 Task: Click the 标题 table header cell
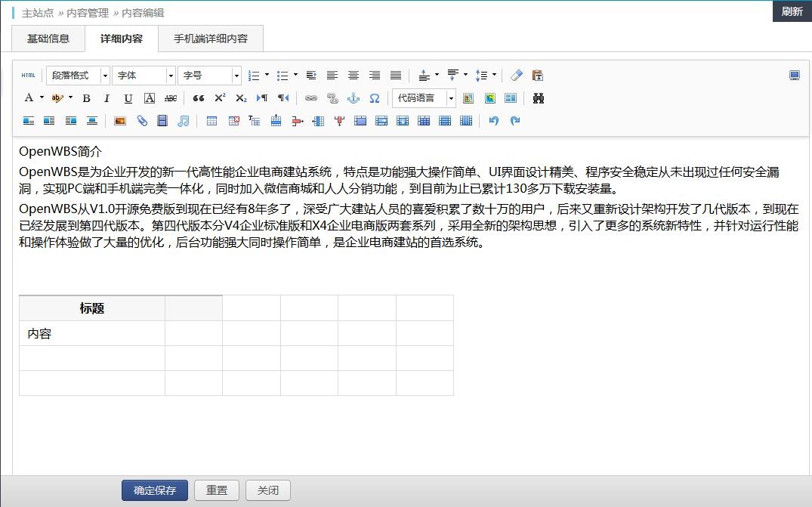coord(92,308)
